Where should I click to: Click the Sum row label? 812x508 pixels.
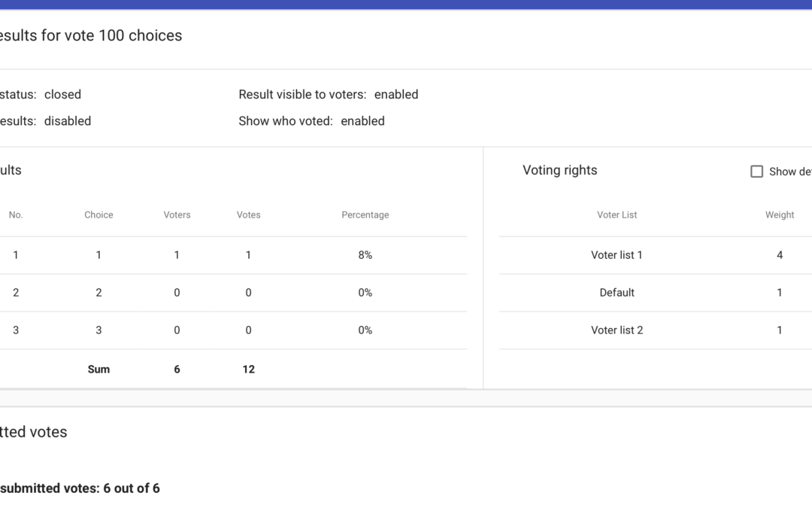[98, 370]
